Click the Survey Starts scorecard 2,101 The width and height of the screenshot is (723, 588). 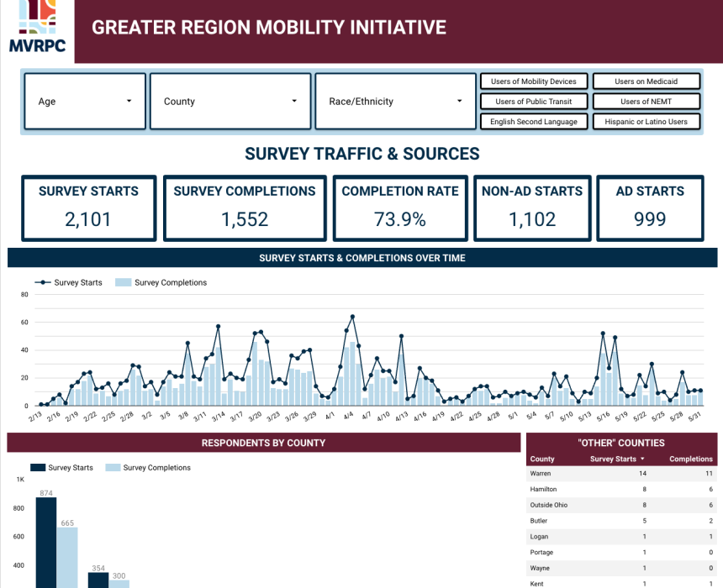click(88, 208)
